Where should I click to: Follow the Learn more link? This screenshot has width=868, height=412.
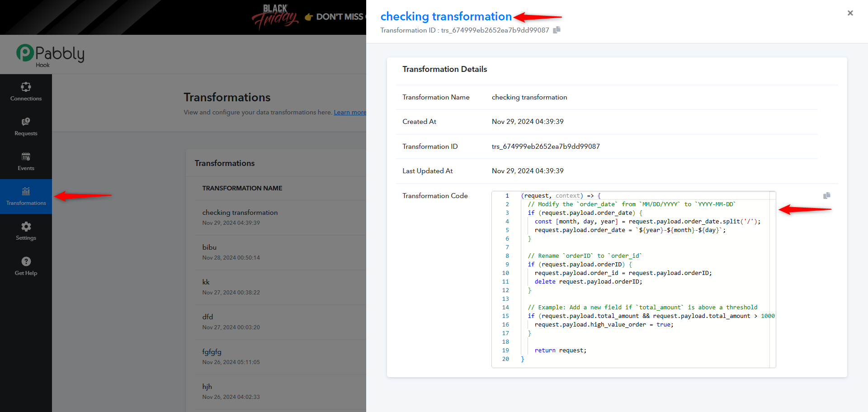(x=350, y=112)
